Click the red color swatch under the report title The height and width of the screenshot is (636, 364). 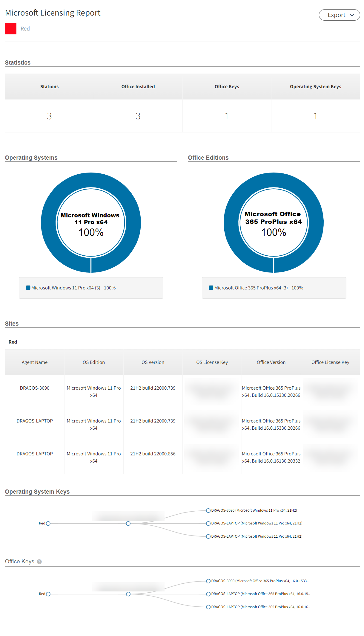[11, 29]
